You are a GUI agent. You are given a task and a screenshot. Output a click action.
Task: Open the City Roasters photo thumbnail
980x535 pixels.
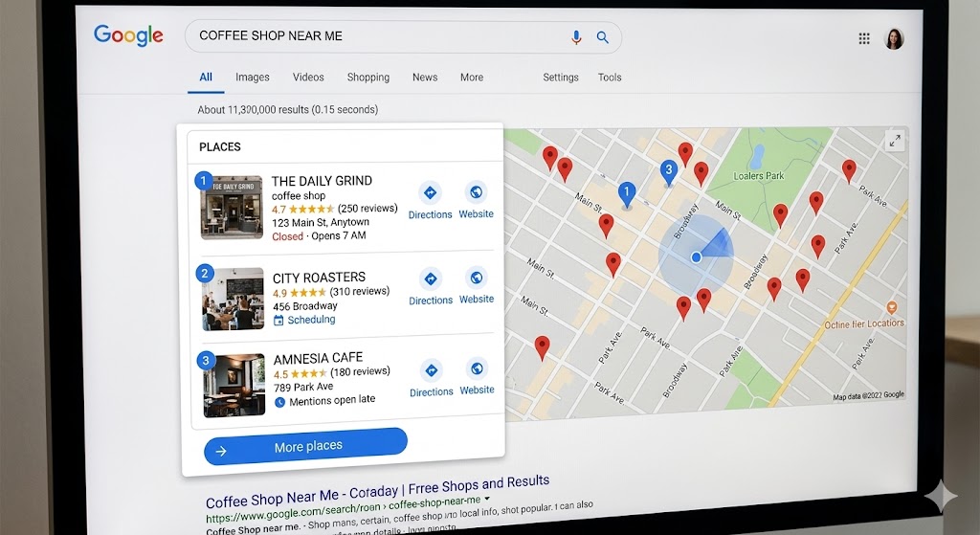click(x=233, y=300)
